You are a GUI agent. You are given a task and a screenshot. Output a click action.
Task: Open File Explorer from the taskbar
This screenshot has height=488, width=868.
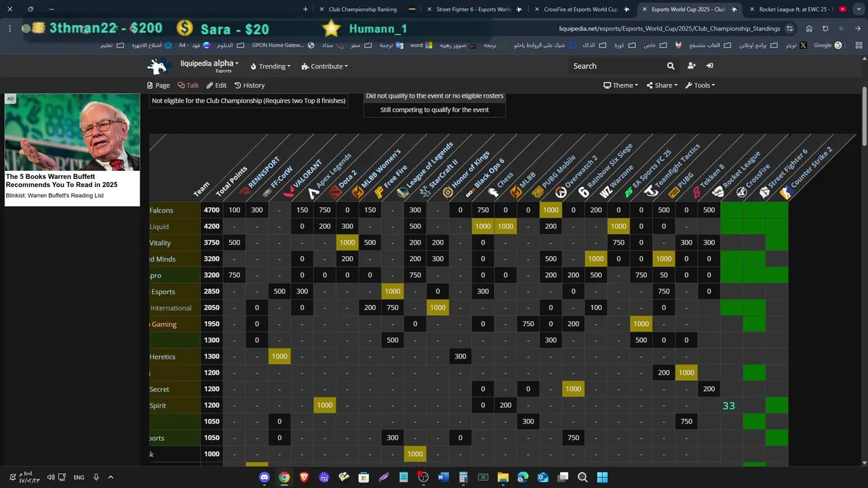[503, 477]
